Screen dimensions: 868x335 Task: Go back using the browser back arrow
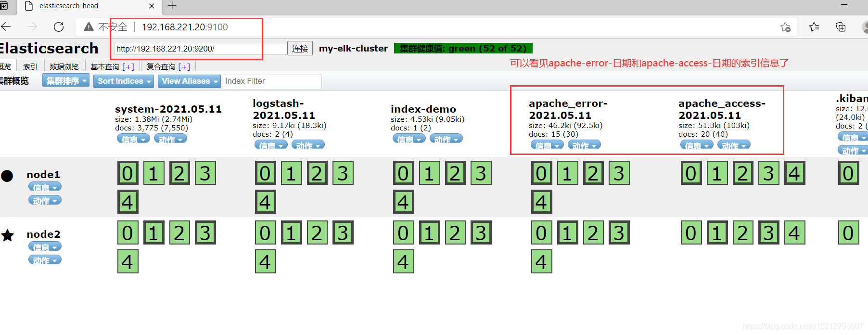click(6, 26)
